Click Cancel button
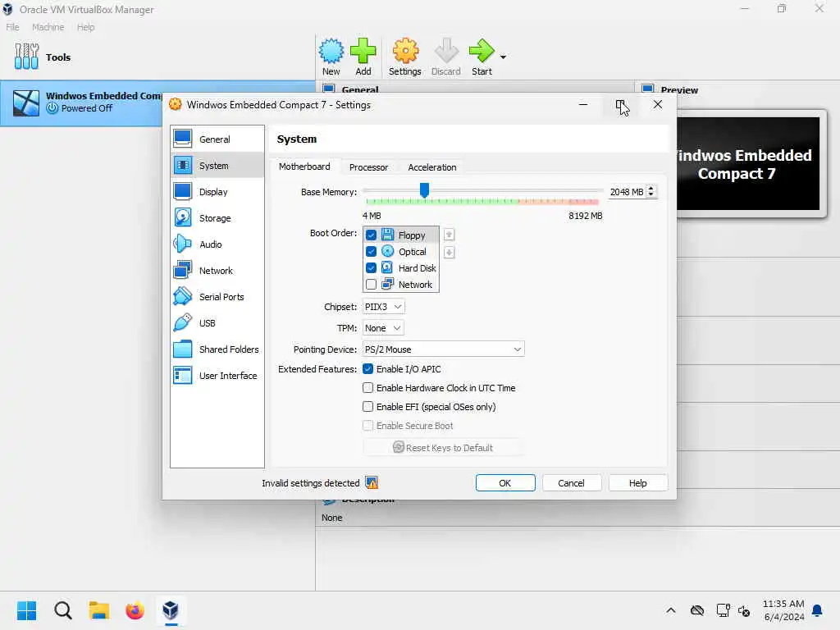Screen dimensions: 840x630 coord(571,482)
